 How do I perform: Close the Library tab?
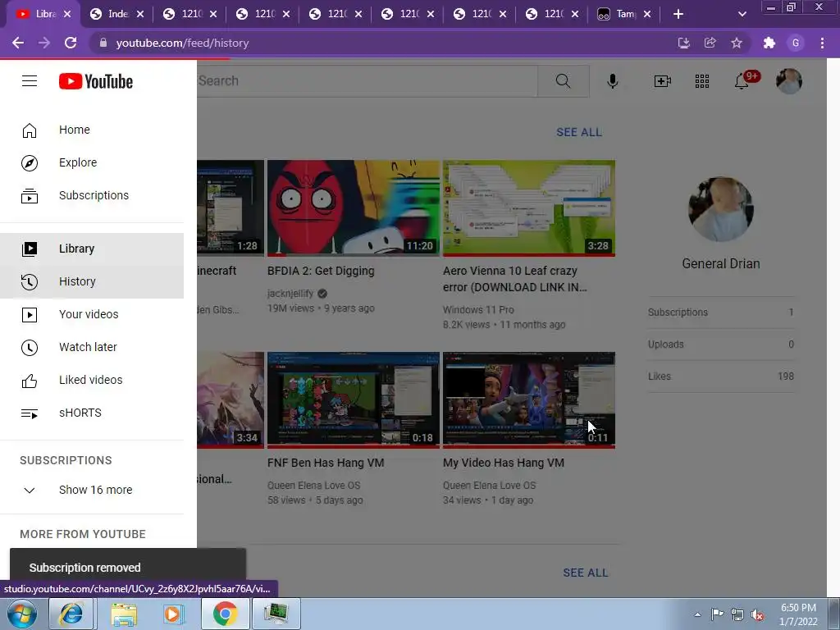pyautogui.click(x=67, y=14)
